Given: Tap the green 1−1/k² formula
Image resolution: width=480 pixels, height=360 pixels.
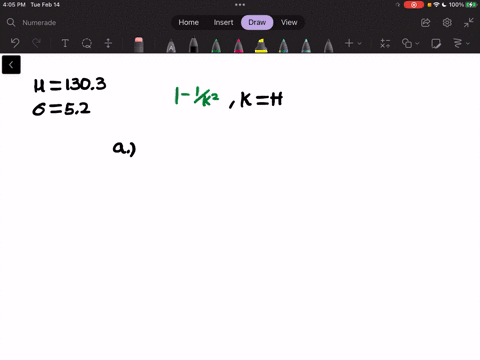Looking at the screenshot, I should pyautogui.click(x=197, y=97).
